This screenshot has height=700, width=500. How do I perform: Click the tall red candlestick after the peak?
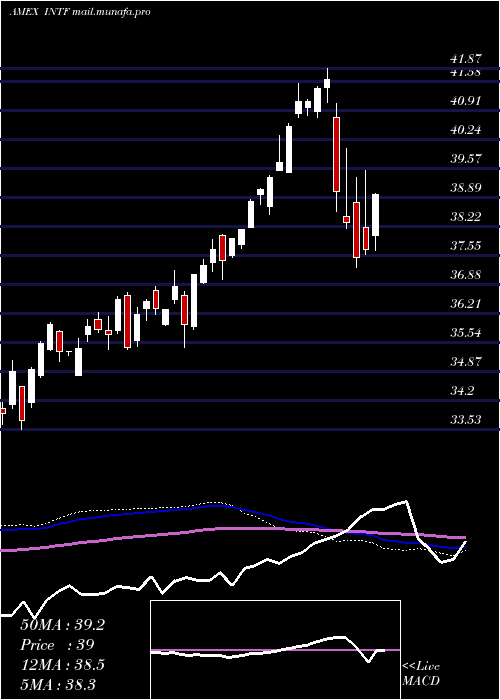(x=337, y=154)
